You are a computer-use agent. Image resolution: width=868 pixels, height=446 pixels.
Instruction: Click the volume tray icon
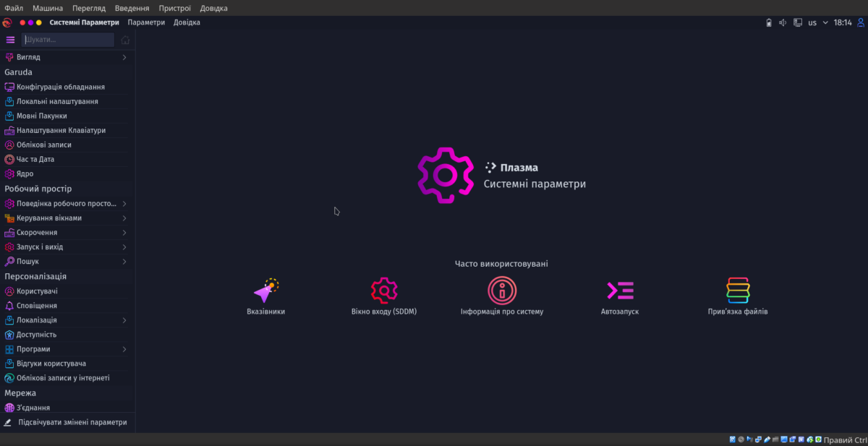pos(783,22)
